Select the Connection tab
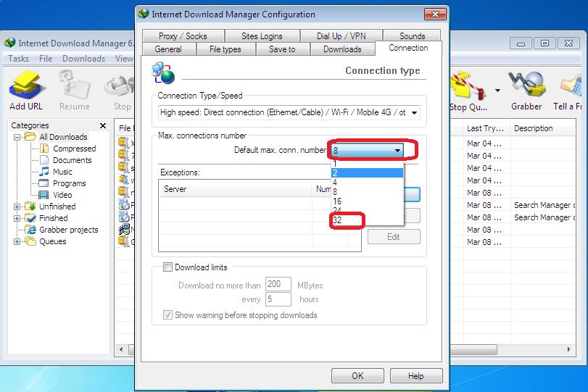588x392 pixels. tap(408, 48)
